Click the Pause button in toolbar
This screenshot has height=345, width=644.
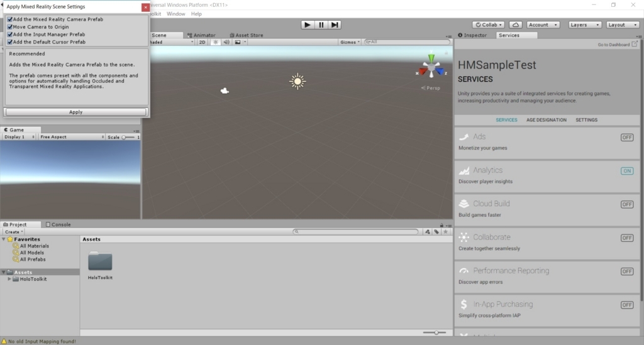(321, 25)
